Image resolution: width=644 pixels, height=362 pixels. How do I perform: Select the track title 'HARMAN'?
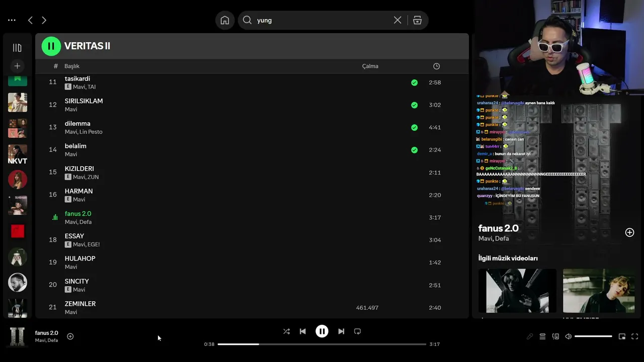(x=78, y=191)
